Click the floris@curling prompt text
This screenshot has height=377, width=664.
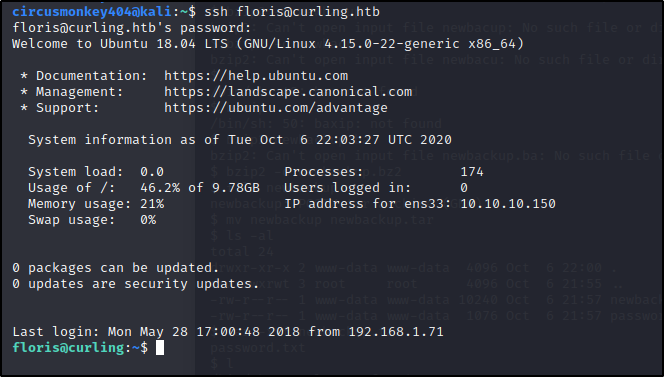click(68, 348)
